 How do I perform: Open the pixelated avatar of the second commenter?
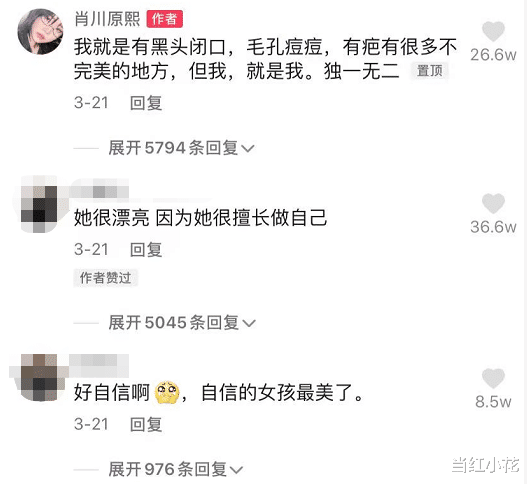point(40,204)
